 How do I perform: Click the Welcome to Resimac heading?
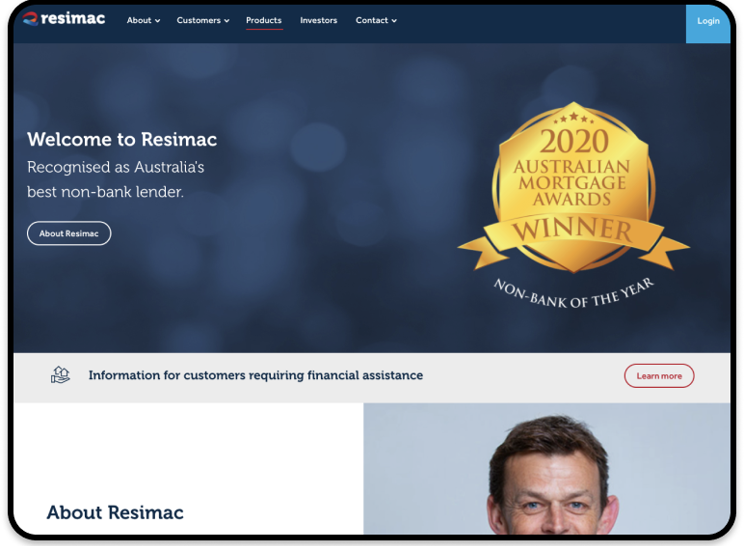pyautogui.click(x=122, y=139)
